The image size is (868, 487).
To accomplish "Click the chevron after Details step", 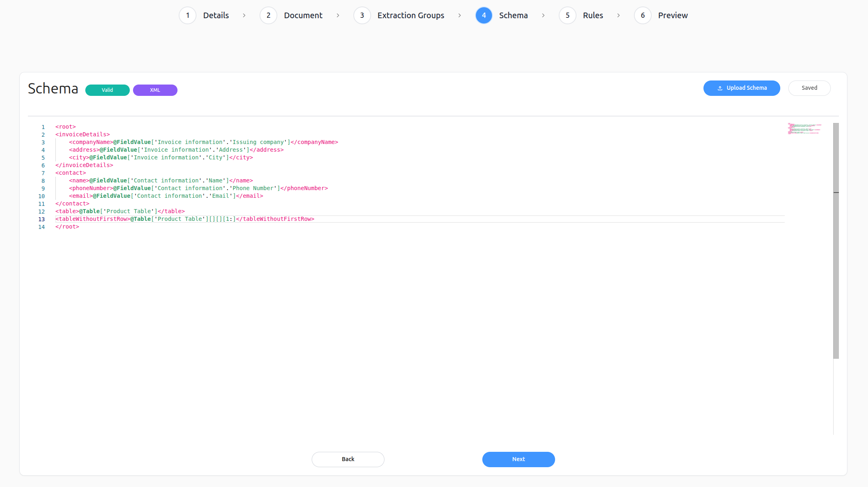I will [244, 15].
